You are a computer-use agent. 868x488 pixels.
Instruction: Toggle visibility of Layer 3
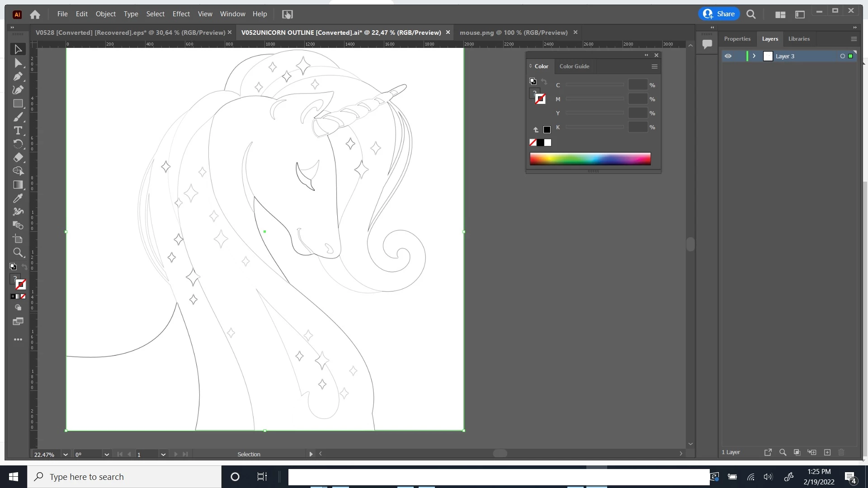[x=728, y=56]
